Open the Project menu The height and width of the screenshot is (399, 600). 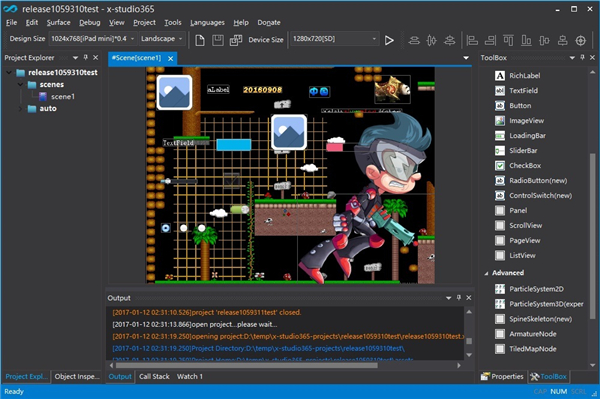pyautogui.click(x=144, y=23)
